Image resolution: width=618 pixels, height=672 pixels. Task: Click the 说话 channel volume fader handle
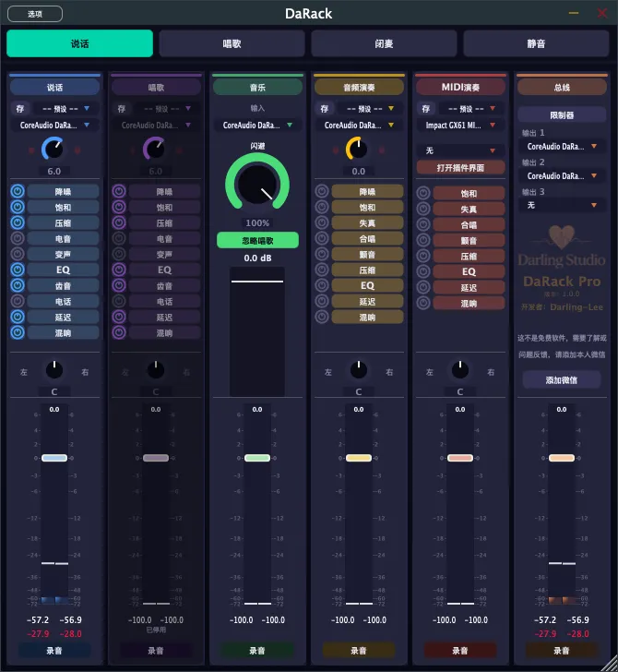click(54, 458)
